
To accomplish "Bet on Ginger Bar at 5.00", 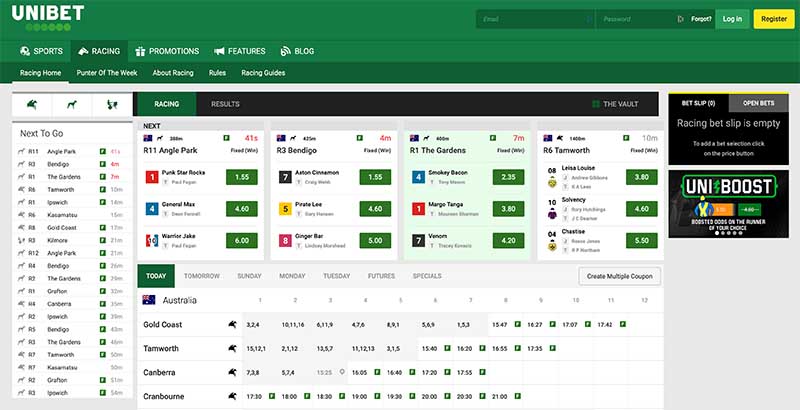I will [375, 241].
